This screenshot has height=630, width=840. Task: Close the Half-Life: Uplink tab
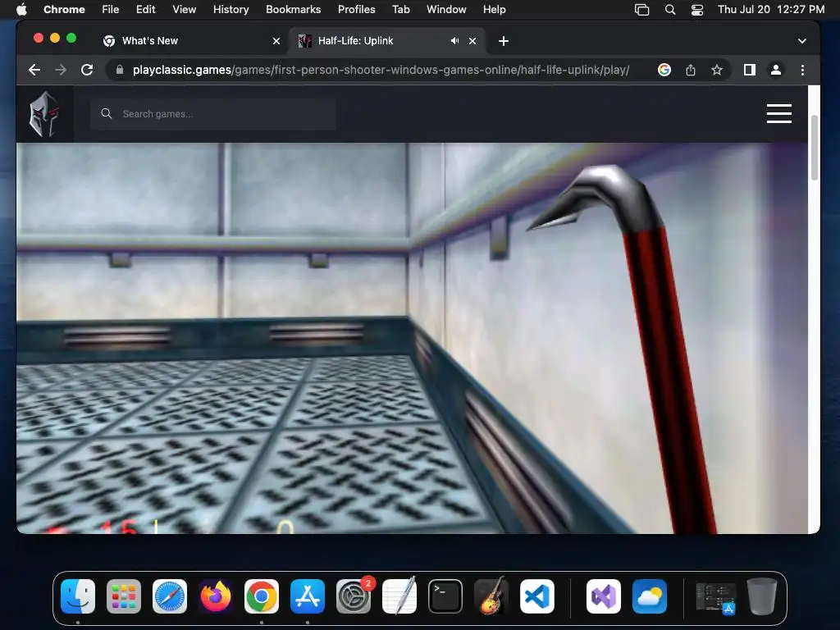click(x=472, y=41)
